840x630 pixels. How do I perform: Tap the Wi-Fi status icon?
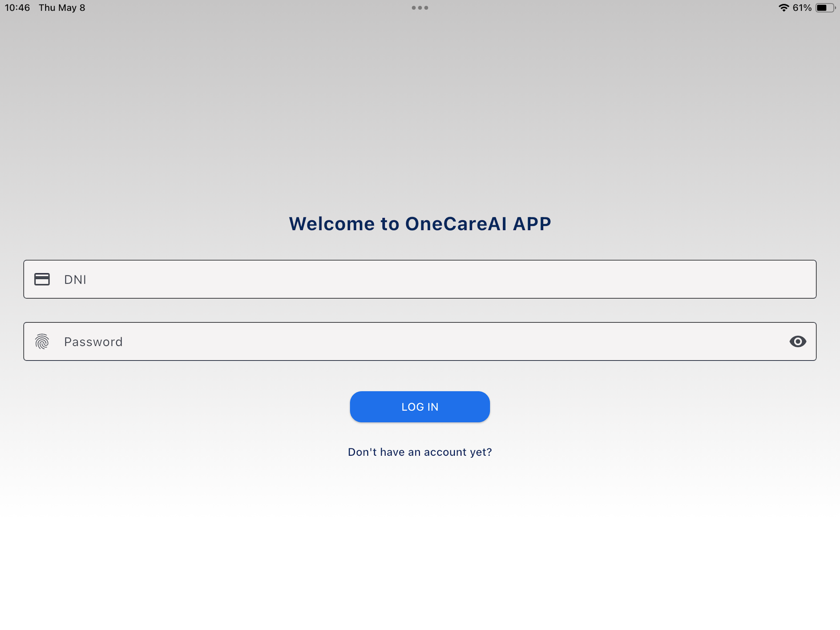(784, 8)
